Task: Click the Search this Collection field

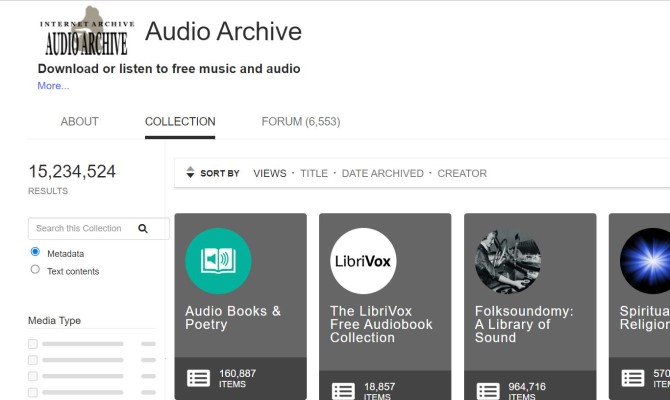Action: pyautogui.click(x=99, y=229)
